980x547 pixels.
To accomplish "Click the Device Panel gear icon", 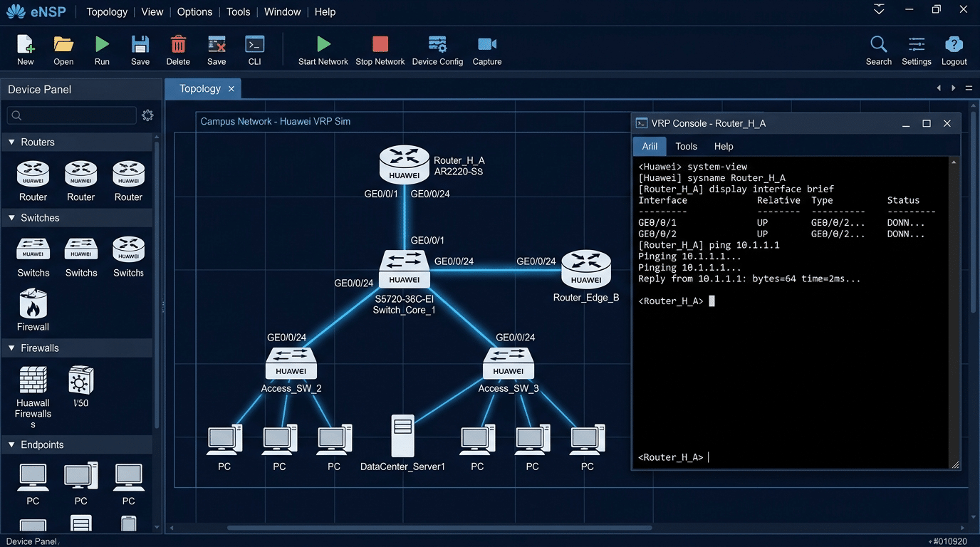I will tap(147, 115).
